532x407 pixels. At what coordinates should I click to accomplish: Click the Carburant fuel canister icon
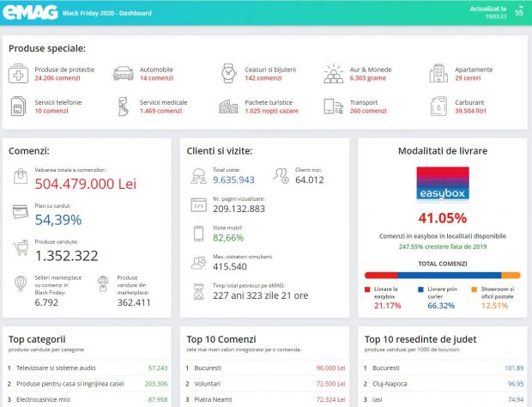point(438,106)
